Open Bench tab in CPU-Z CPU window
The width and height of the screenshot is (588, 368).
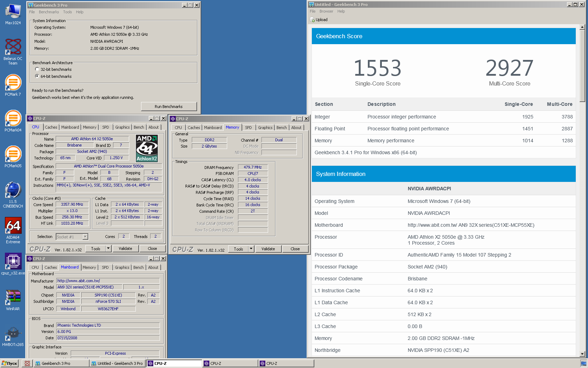(139, 127)
